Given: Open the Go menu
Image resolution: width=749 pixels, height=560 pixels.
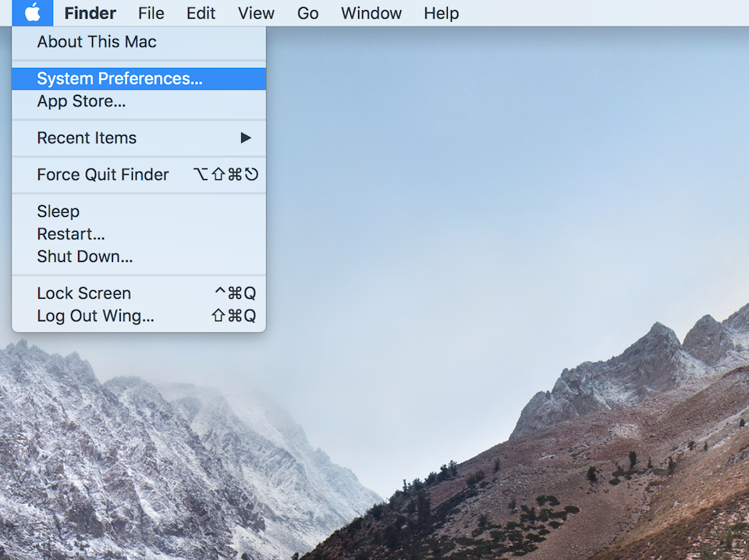Looking at the screenshot, I should coord(307,13).
